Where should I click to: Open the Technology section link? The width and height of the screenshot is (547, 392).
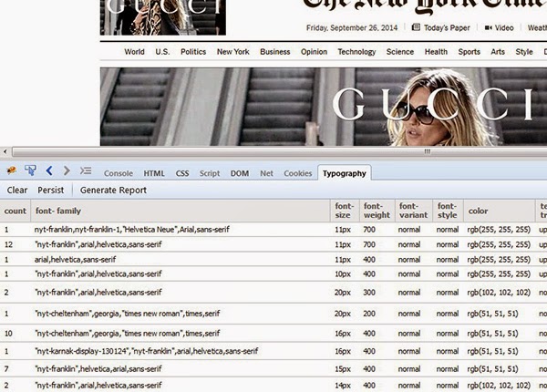356,52
